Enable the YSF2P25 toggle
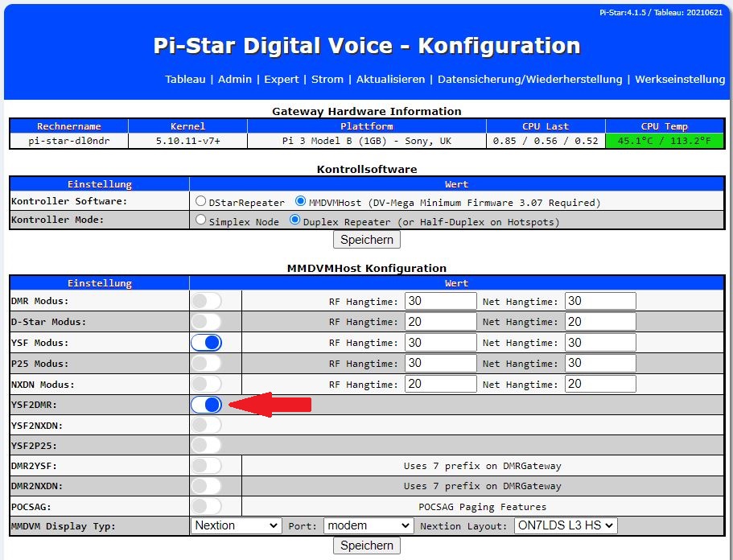Screen dimensions: 733x560 206,446
